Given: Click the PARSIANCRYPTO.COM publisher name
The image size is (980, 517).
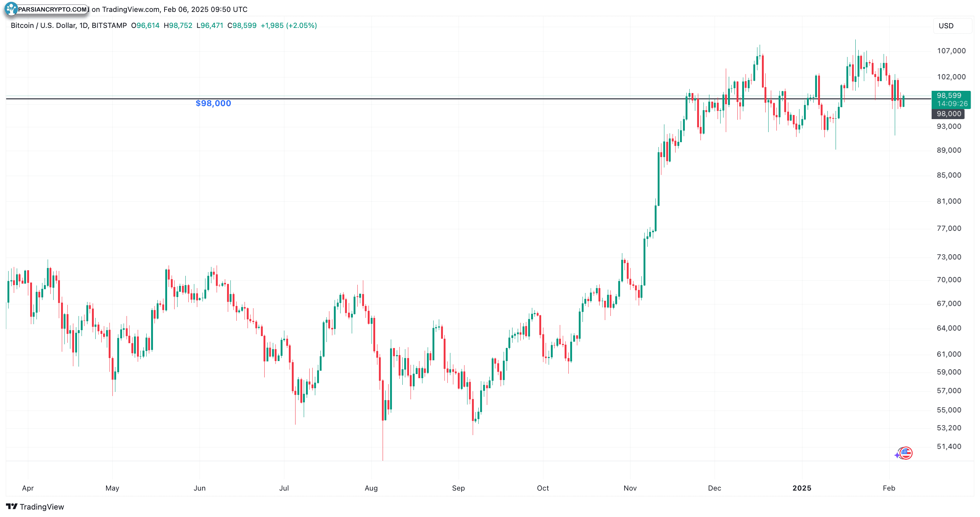Looking at the screenshot, I should pyautogui.click(x=53, y=9).
